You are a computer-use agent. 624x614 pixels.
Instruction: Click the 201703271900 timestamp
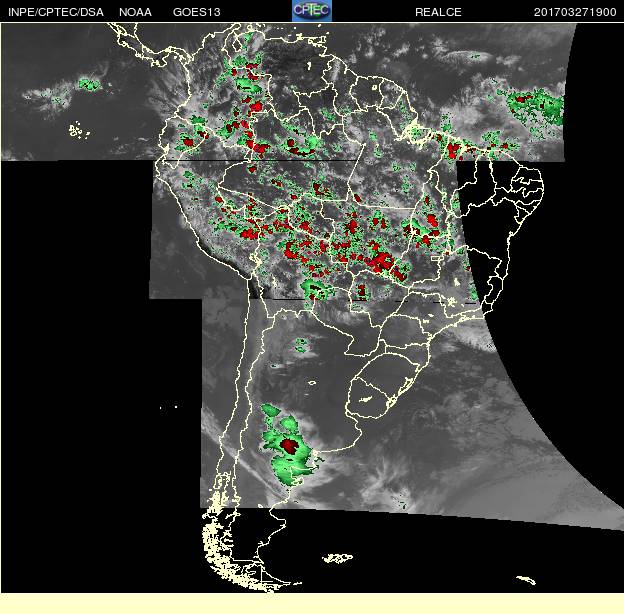[575, 12]
